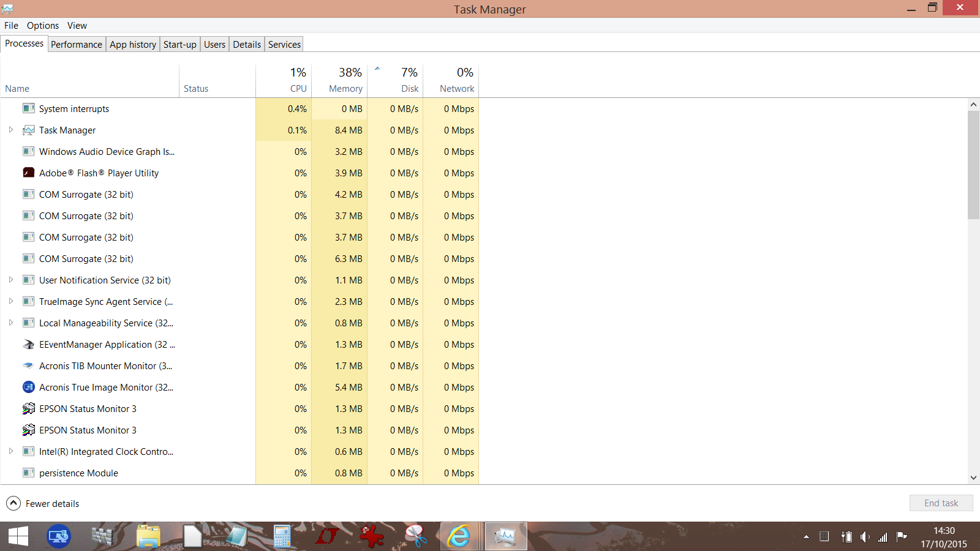Image resolution: width=980 pixels, height=551 pixels.
Task: Sort processes by Disk column
Action: click(395, 81)
